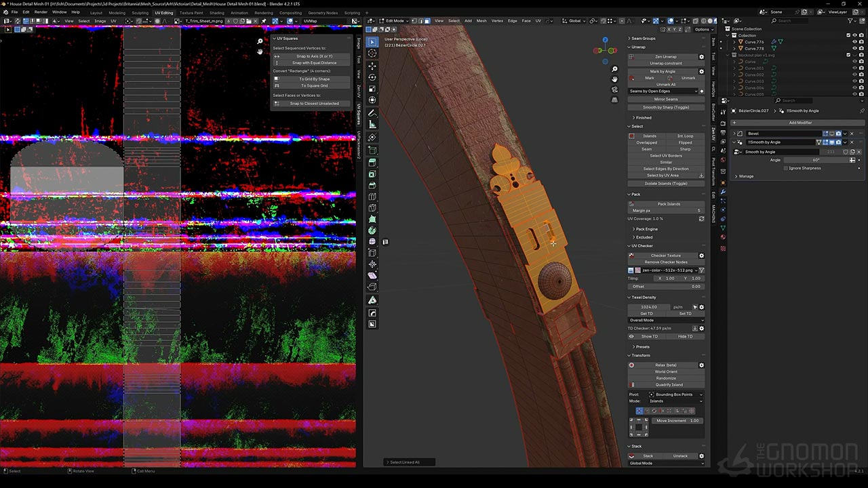The image size is (868, 488).
Task: Enable the Ignore Sharpness checkbox
Action: [x=785, y=168]
